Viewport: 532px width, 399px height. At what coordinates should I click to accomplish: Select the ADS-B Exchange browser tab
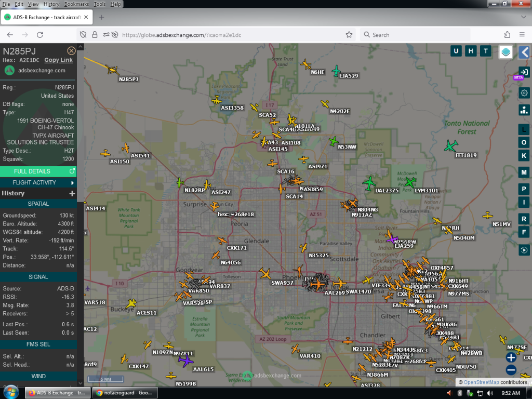click(x=46, y=17)
